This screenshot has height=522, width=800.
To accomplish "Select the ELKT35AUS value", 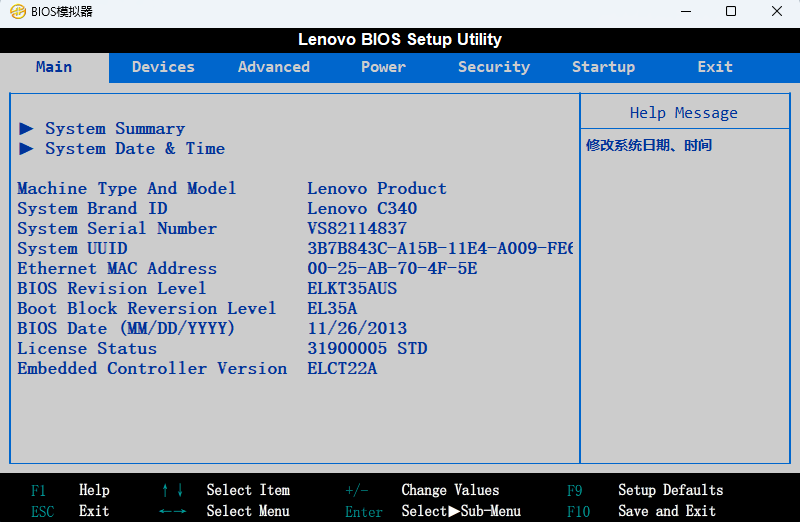I will pos(352,288).
